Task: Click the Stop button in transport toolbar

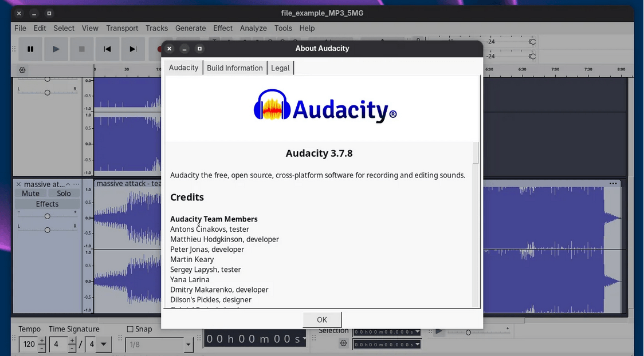Action: click(82, 49)
